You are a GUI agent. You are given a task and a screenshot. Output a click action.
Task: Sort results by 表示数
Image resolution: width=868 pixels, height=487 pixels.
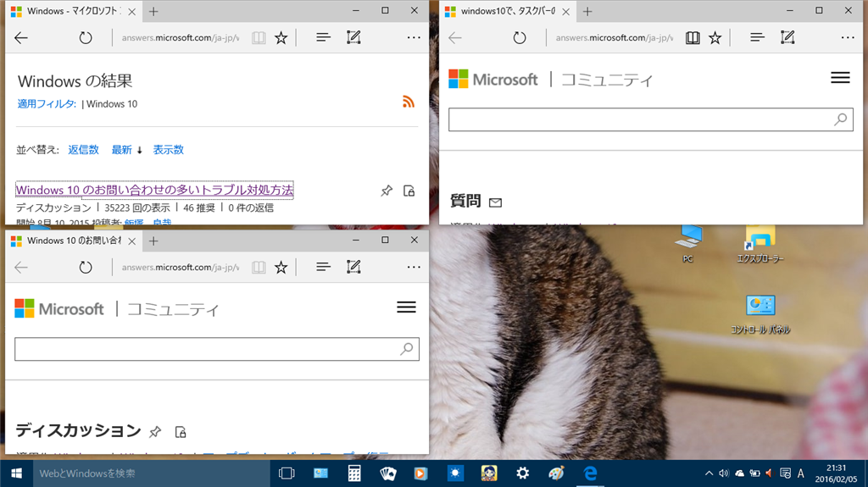(x=169, y=149)
